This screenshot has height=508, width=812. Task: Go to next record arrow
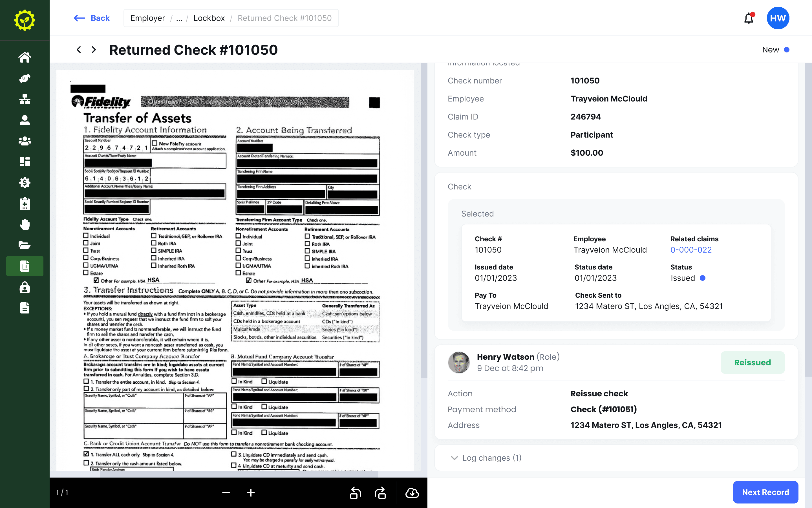(94, 50)
